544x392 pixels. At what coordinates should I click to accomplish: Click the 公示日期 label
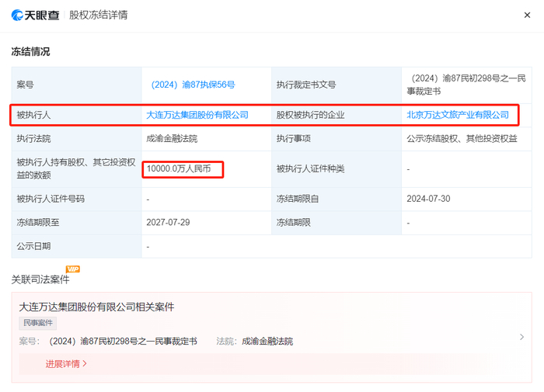tap(33, 246)
